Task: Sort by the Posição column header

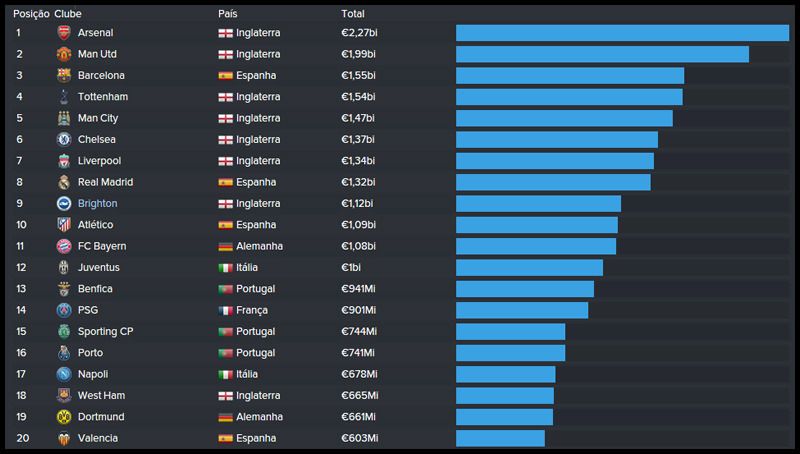Action: (x=32, y=14)
